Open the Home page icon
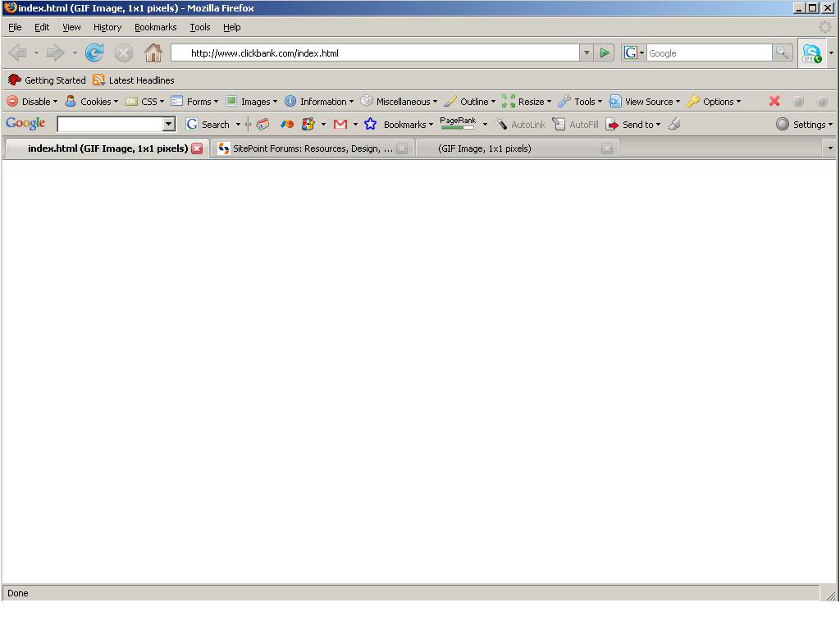840x630 pixels. (x=153, y=52)
